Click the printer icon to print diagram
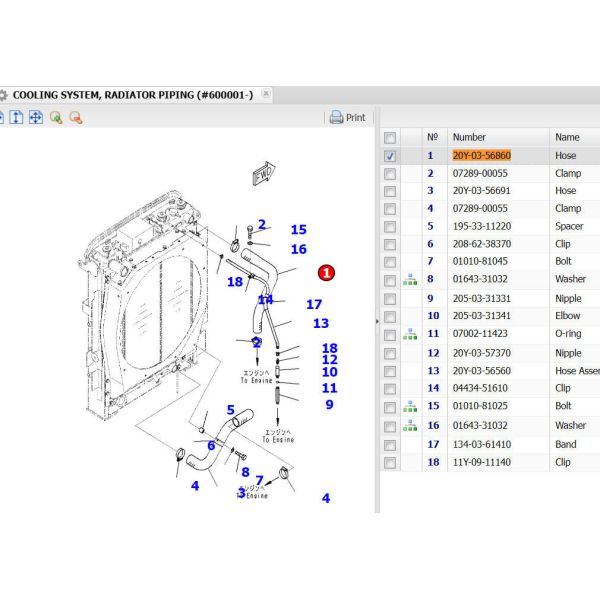 336,117
